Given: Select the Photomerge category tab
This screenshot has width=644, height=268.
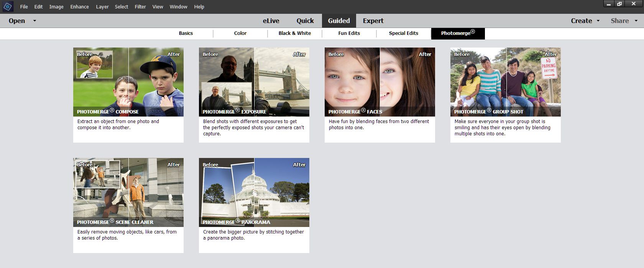Looking at the screenshot, I should [458, 33].
